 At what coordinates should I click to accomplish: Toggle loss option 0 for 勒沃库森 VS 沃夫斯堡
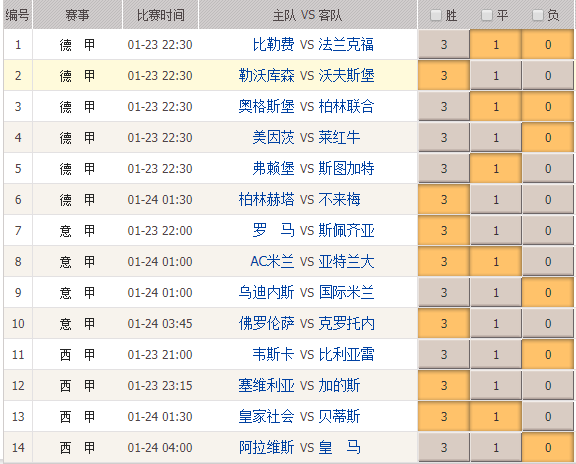[x=548, y=75]
